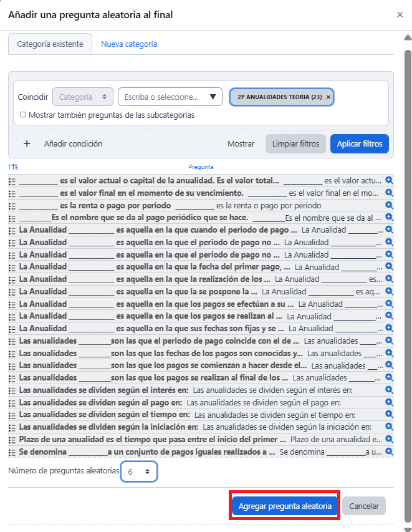Click 'Agregar pregunta aleatoria' button
Screen dimensions: 412x532
[285, 506]
